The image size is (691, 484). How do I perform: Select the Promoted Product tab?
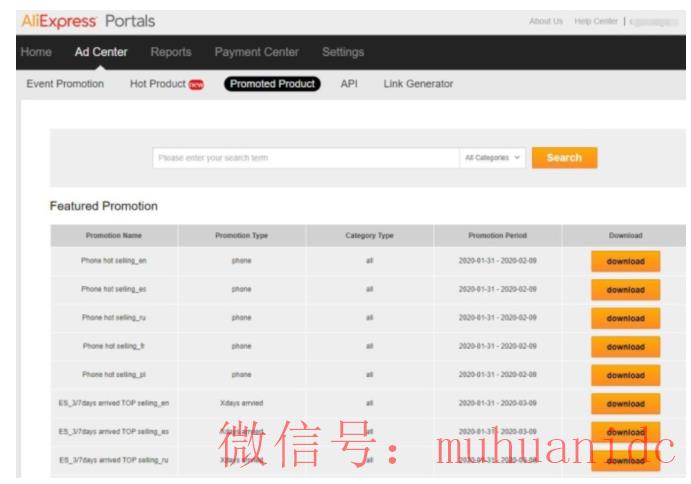click(x=272, y=84)
